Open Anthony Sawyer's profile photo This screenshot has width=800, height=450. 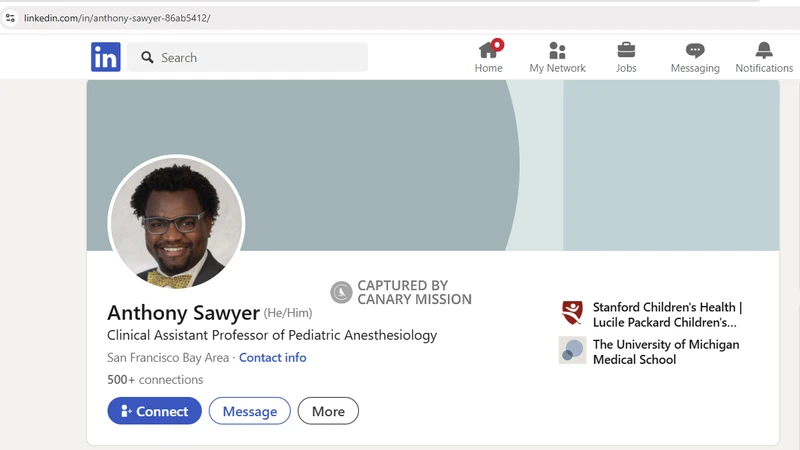tap(177, 223)
